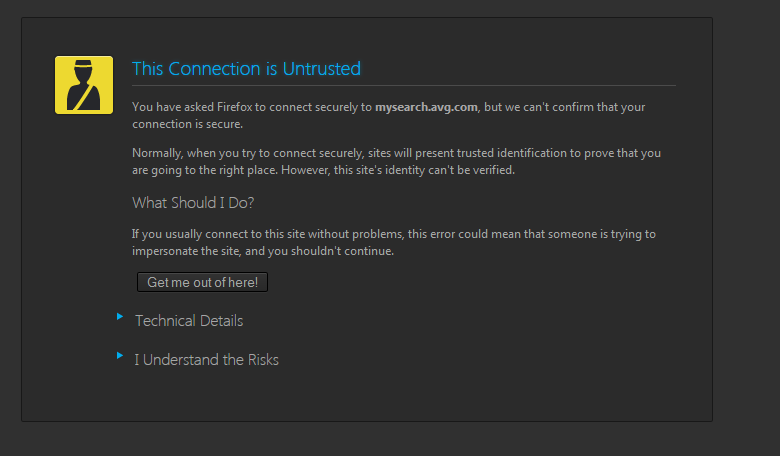This screenshot has width=780, height=456.
Task: Click the text "connection is secure."
Action: pyautogui.click(x=188, y=124)
